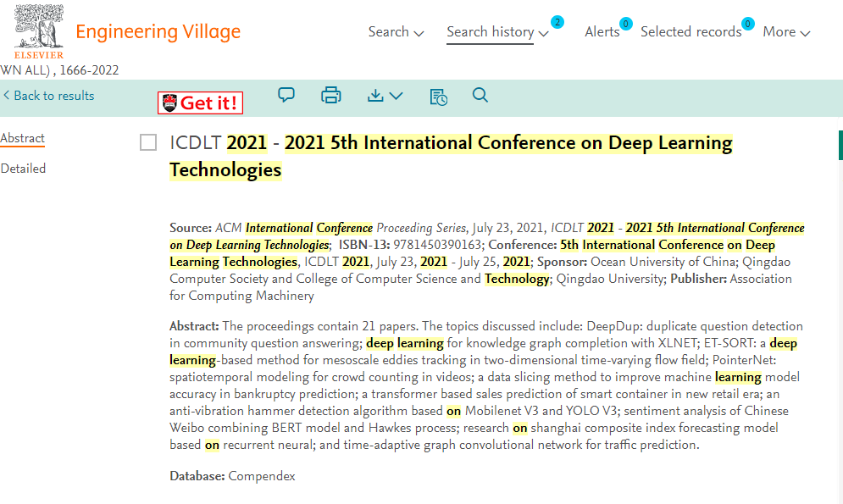Viewport: 843px width, 504px height.
Task: Open Selected records page
Action: 690,31
